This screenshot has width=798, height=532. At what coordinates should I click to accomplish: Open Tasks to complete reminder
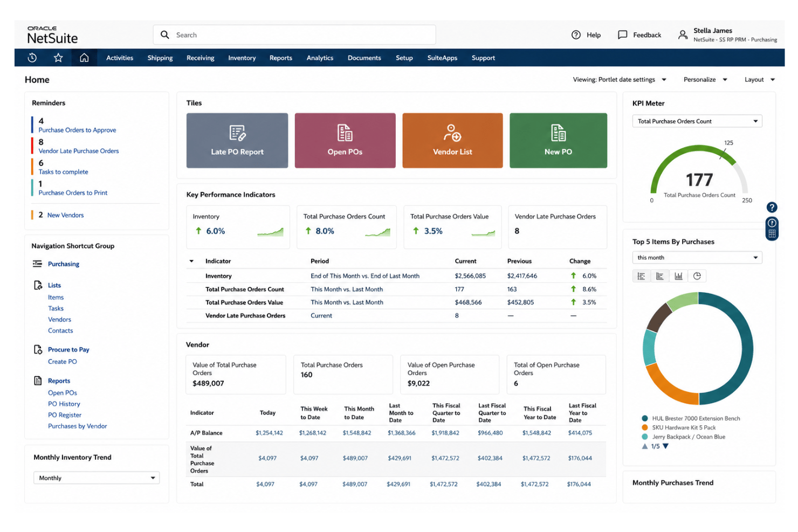(x=63, y=172)
